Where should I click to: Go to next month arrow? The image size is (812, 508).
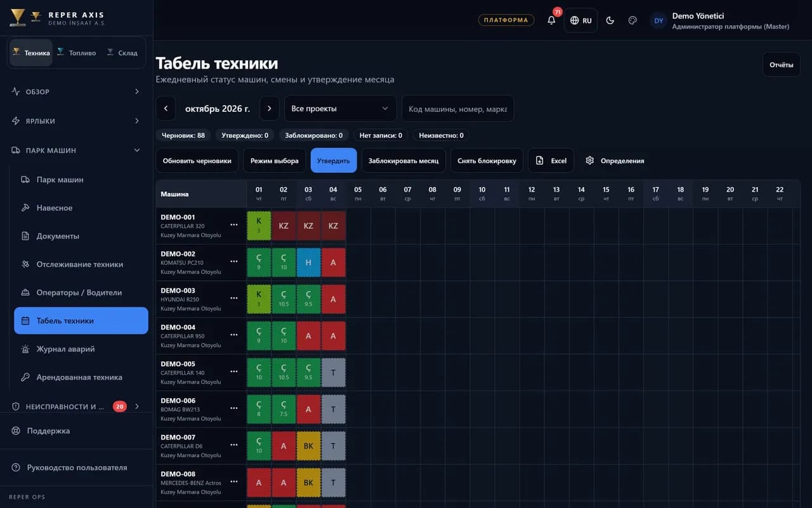(269, 109)
